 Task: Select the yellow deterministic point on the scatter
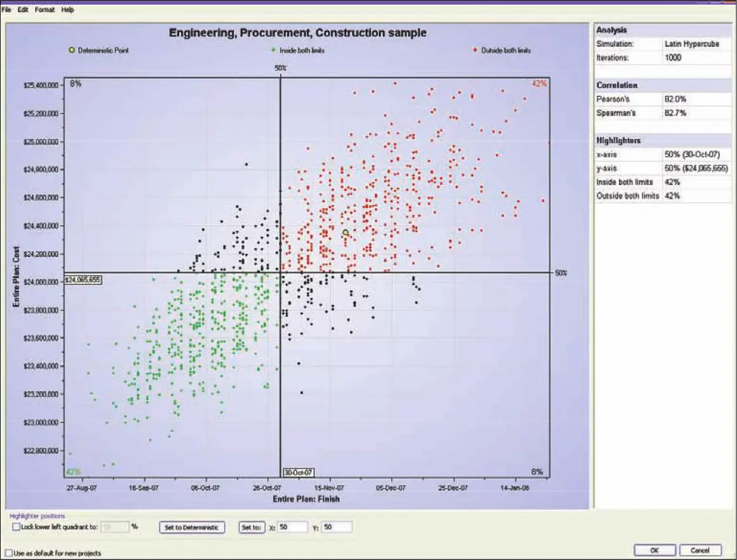(346, 232)
